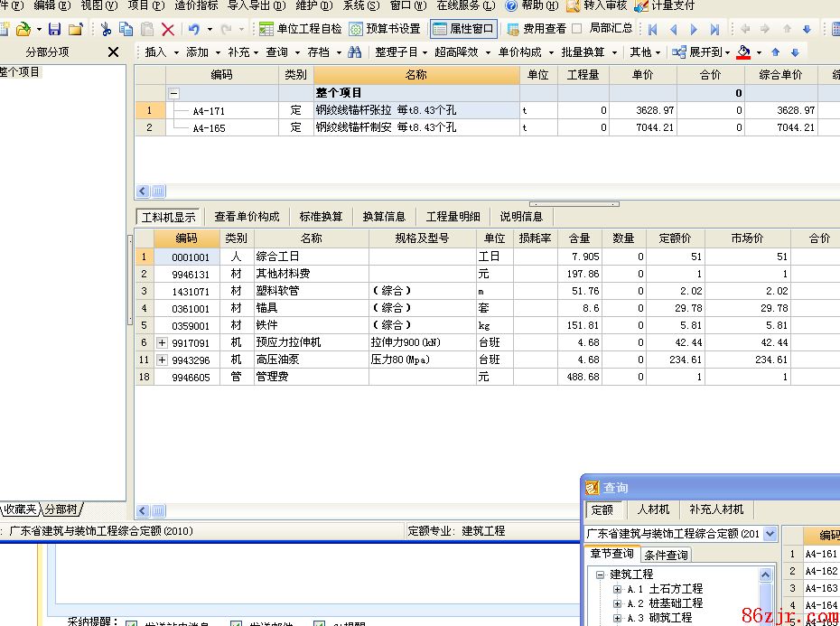The height and width of the screenshot is (626, 840).
Task: Click the binoculars find icon
Action: (355, 52)
